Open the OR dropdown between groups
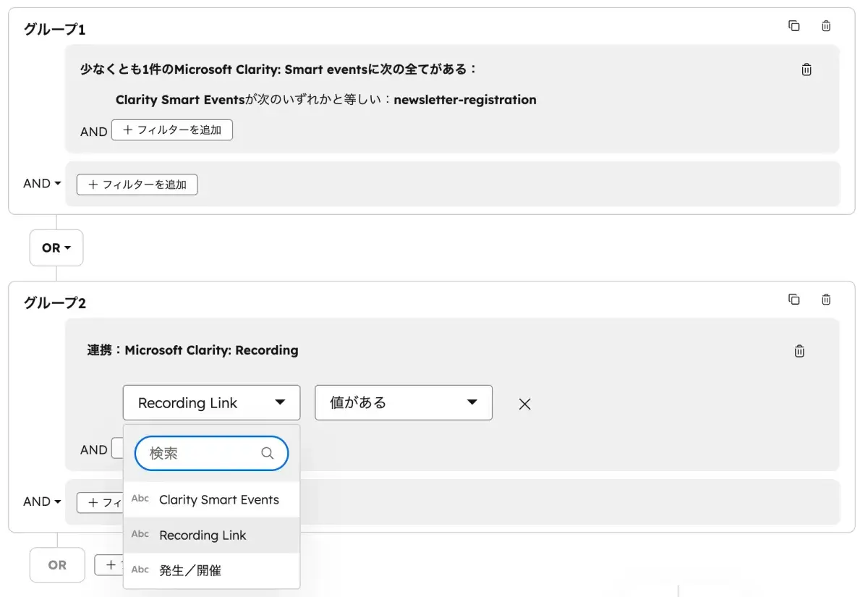 pyautogui.click(x=56, y=247)
